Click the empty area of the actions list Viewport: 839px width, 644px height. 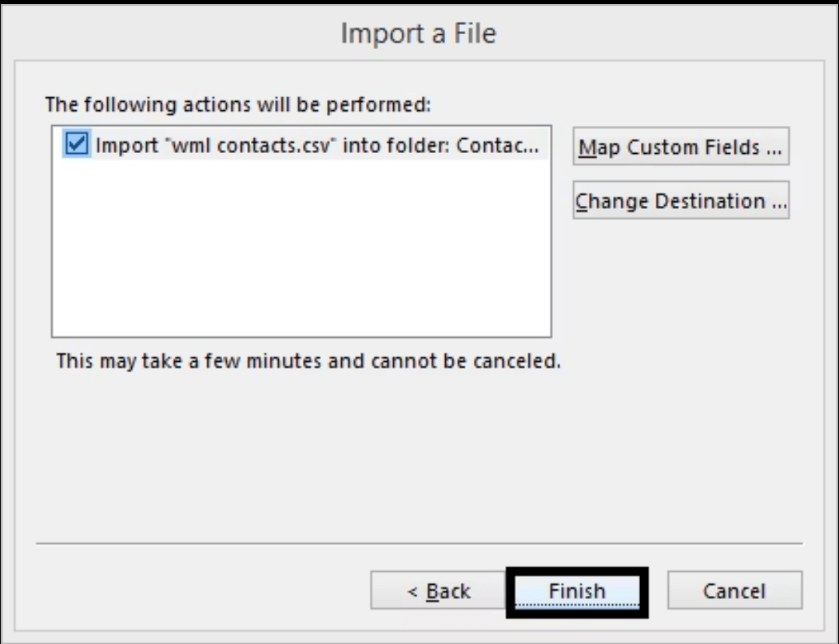pyautogui.click(x=301, y=249)
